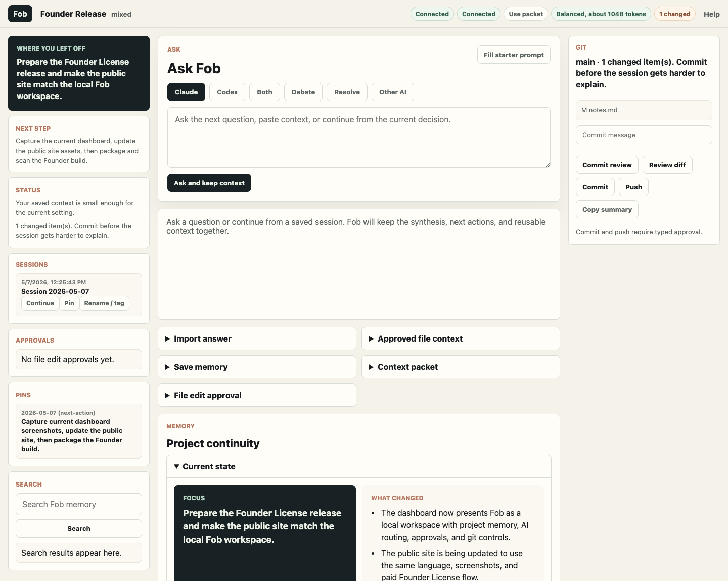Click the Commit review button

607,165
